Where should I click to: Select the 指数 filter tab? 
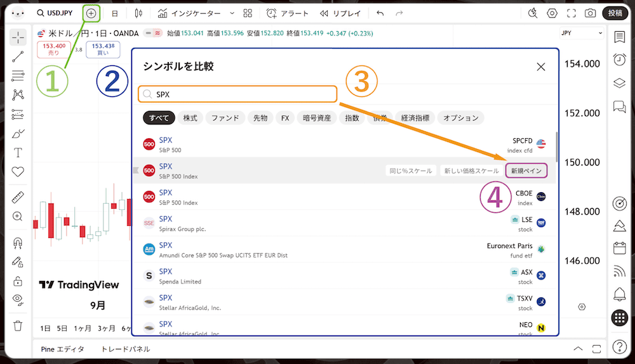pyautogui.click(x=352, y=118)
